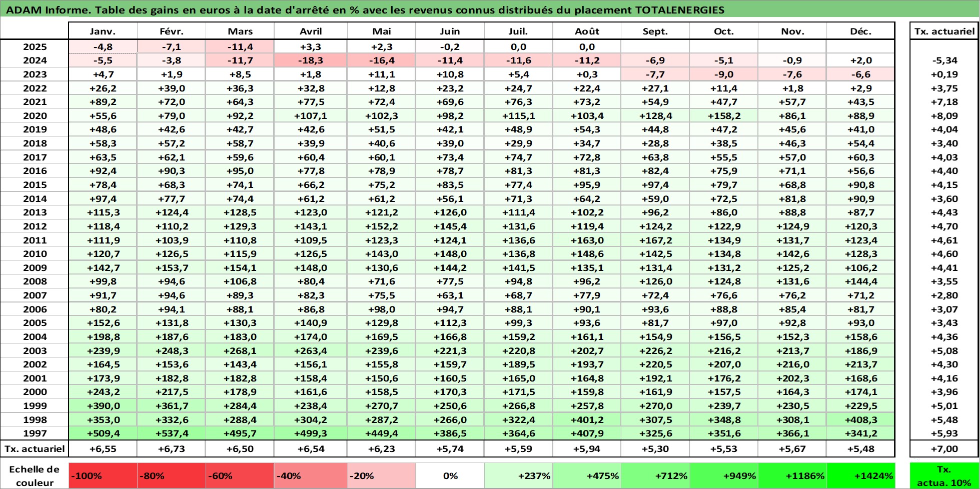Image resolution: width=980 pixels, height=489 pixels.
Task: Select the +537,4 value in Févr. 1997
Action: click(x=172, y=433)
